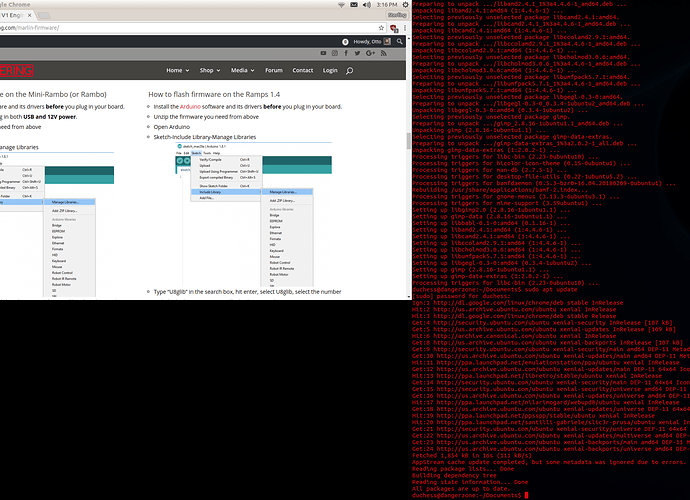This screenshot has width=690, height=500.
Task: Click the page scrollbar up arrow
Action: (x=408, y=38)
